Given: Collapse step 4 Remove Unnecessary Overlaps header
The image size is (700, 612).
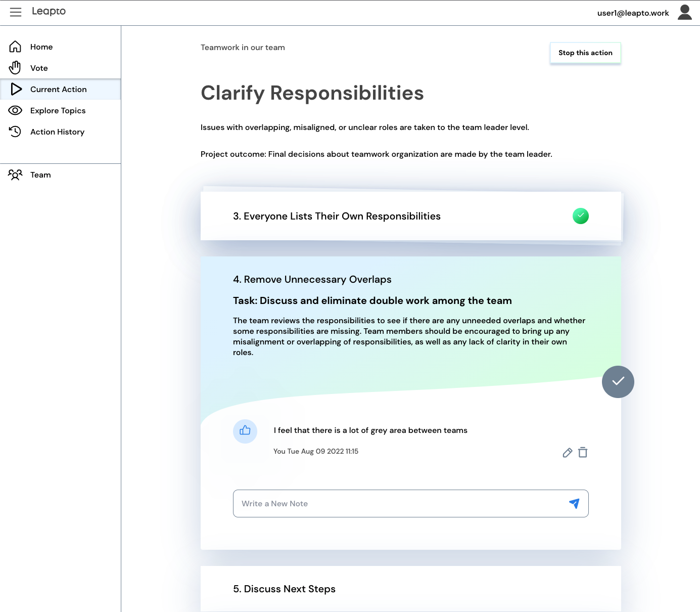Looking at the screenshot, I should point(312,280).
